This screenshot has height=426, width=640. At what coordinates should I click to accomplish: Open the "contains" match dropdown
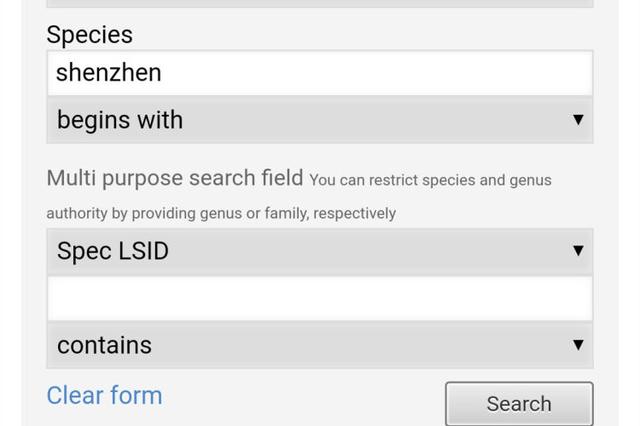point(319,345)
